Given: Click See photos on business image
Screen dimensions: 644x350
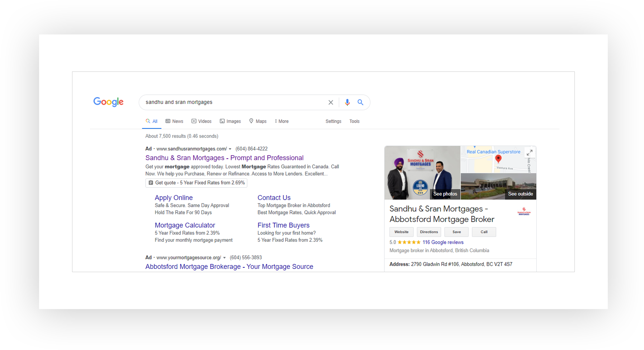Looking at the screenshot, I should pyautogui.click(x=445, y=194).
